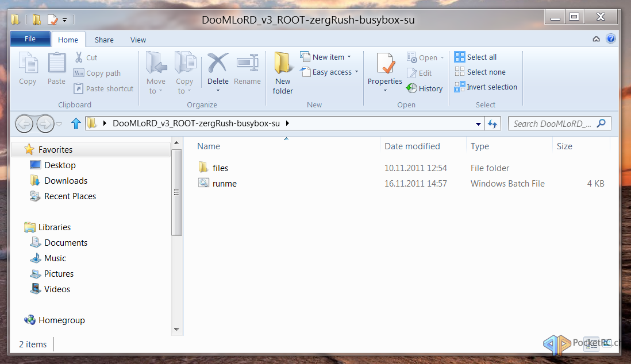Refresh the folder view with the refresh icon
631x364 pixels.
pos(493,123)
